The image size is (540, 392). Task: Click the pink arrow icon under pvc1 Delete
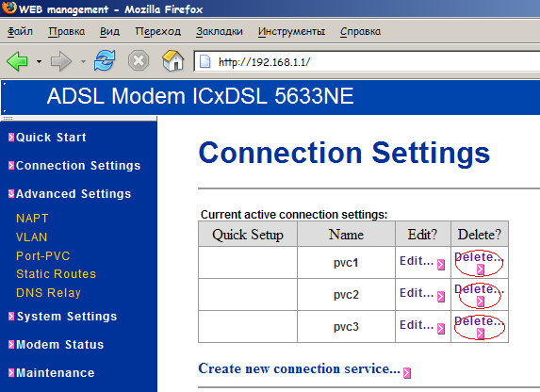(481, 269)
